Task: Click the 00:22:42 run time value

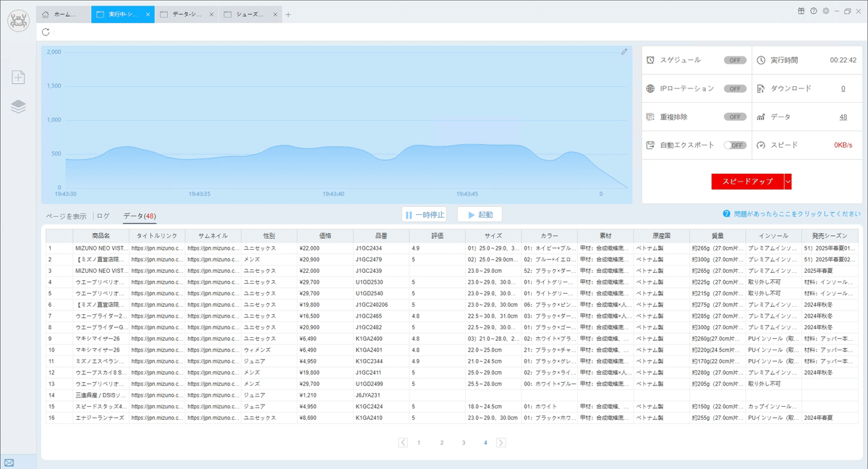Action: click(x=843, y=60)
